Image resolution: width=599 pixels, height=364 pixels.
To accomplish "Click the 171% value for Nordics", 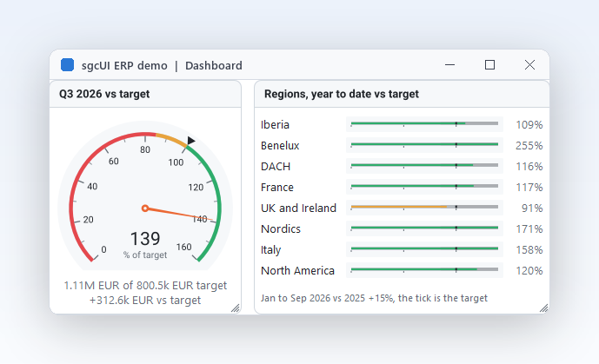I will click(x=529, y=229).
